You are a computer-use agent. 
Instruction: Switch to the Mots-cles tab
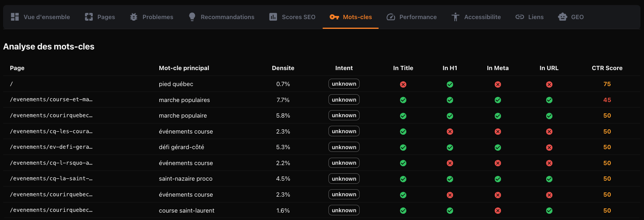pyautogui.click(x=351, y=17)
